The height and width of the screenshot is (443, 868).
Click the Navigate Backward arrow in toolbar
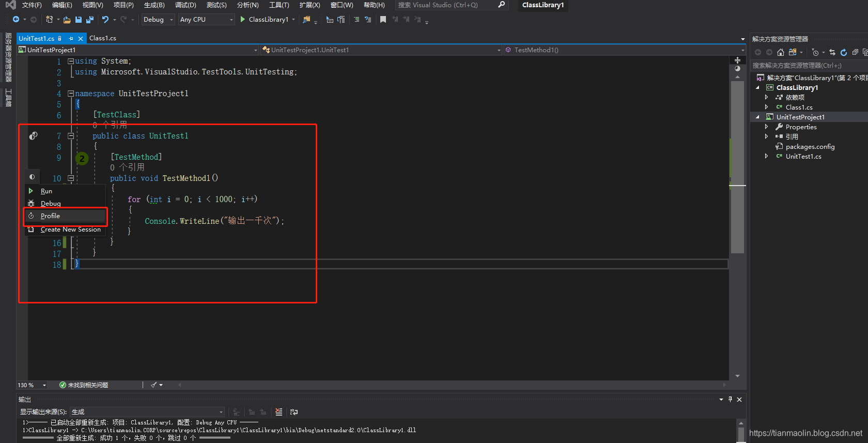point(16,20)
